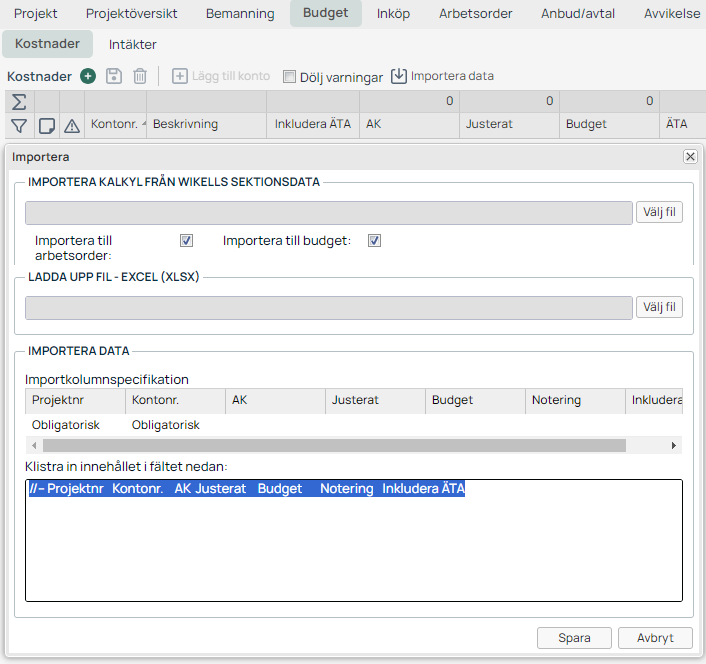Click Lägg till konto label
706x664 pixels.
pyautogui.click(x=231, y=76)
